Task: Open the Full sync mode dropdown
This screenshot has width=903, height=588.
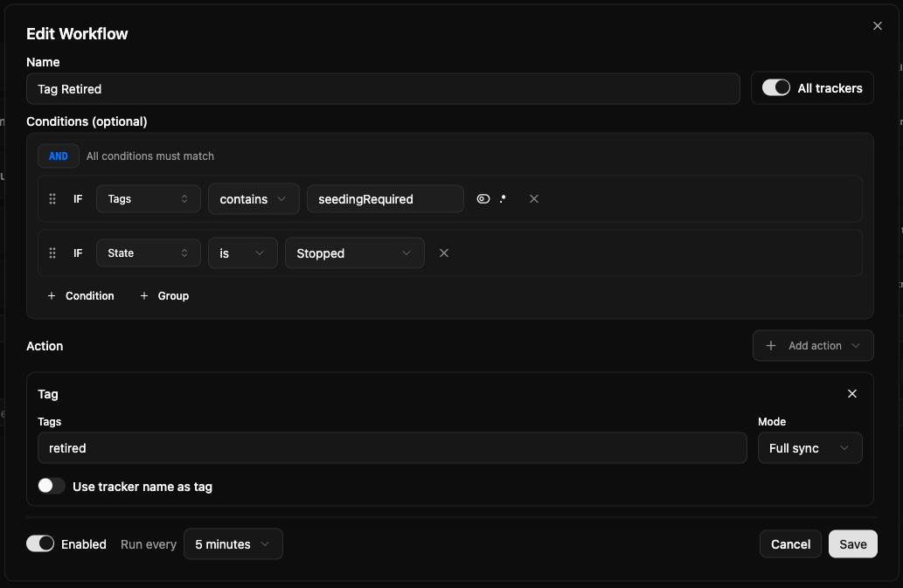Action: click(809, 448)
